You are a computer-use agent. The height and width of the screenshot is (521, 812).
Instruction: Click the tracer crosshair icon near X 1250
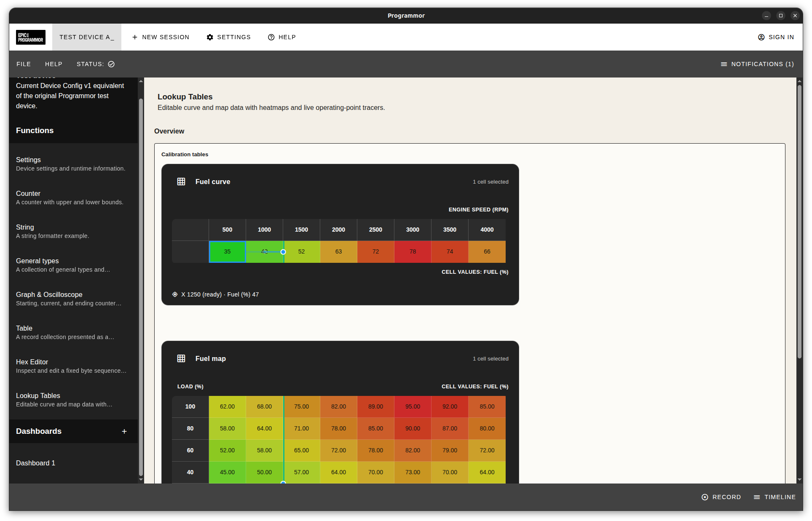point(175,294)
